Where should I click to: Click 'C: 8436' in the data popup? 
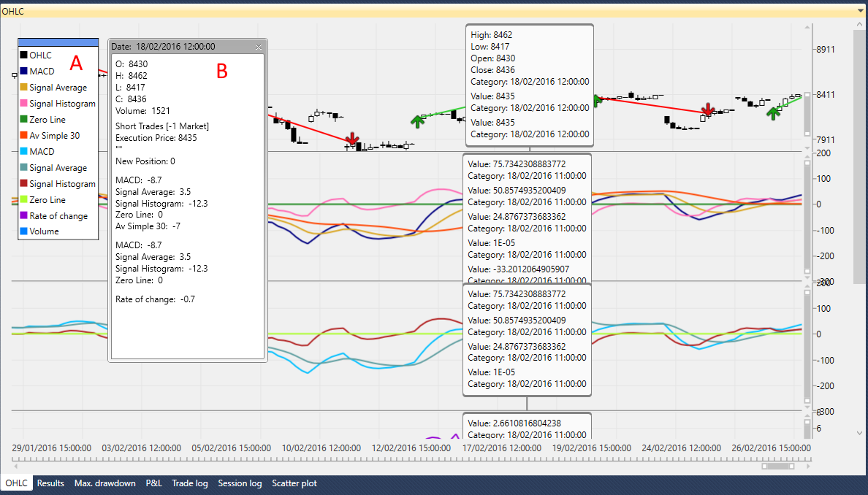132,99
